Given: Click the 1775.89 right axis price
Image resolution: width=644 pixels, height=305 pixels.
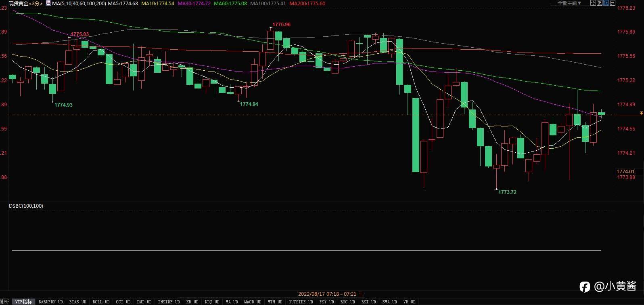Looking at the screenshot, I should [x=626, y=32].
